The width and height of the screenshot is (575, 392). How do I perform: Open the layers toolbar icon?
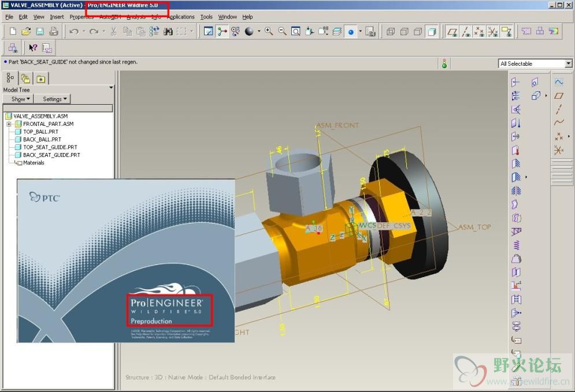(x=337, y=32)
